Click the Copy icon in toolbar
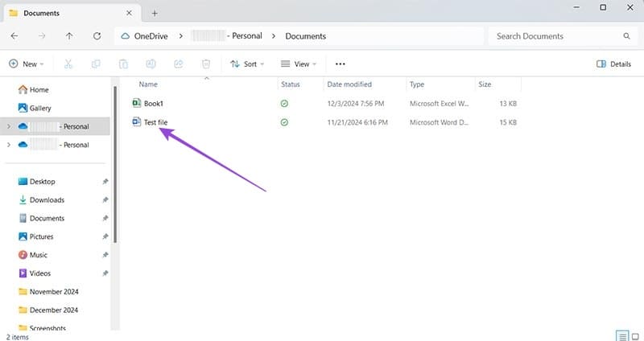The image size is (644, 341). pos(96,64)
